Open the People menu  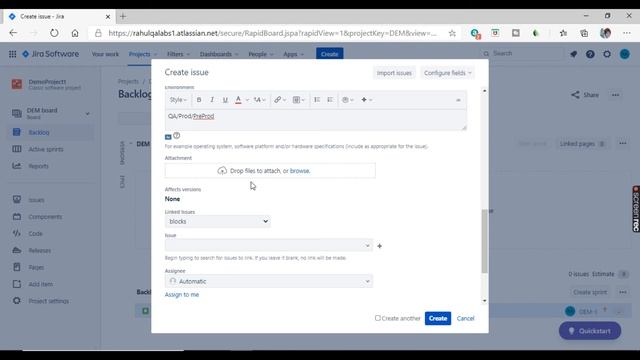coord(260,54)
